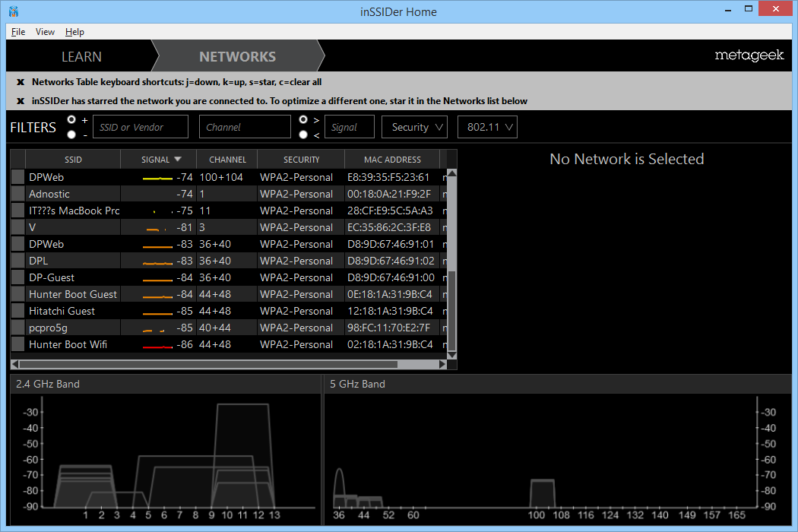
Task: Star the first DPWeb network on channel 100+104
Action: (x=17, y=177)
